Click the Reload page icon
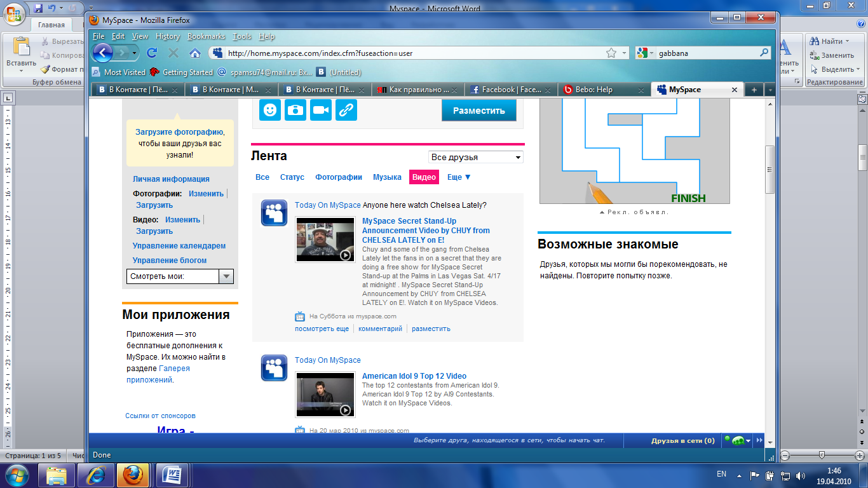The width and height of the screenshot is (868, 488). (152, 53)
